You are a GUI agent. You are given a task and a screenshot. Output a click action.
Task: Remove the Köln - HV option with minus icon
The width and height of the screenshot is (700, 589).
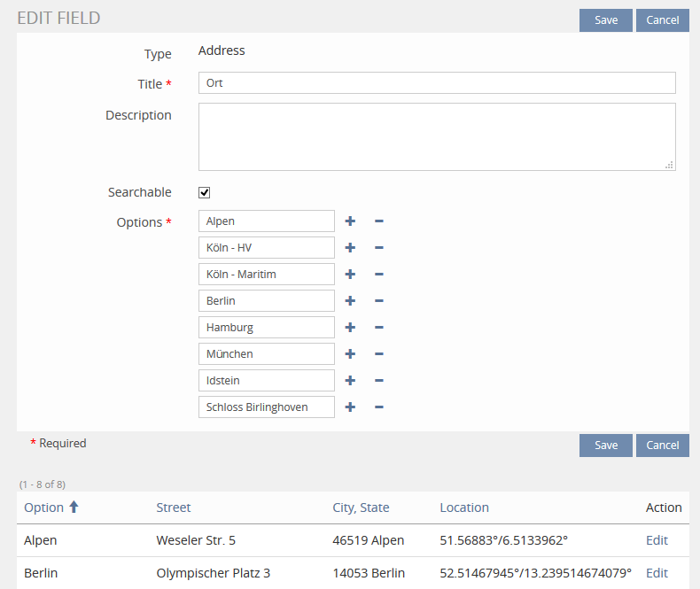pos(378,248)
